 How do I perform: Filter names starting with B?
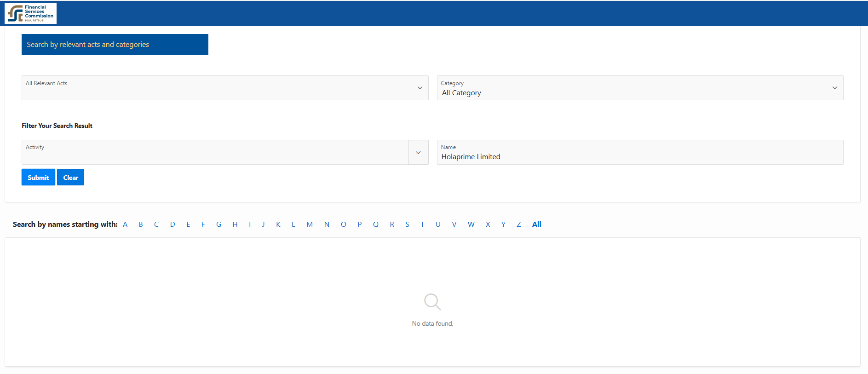tap(141, 224)
